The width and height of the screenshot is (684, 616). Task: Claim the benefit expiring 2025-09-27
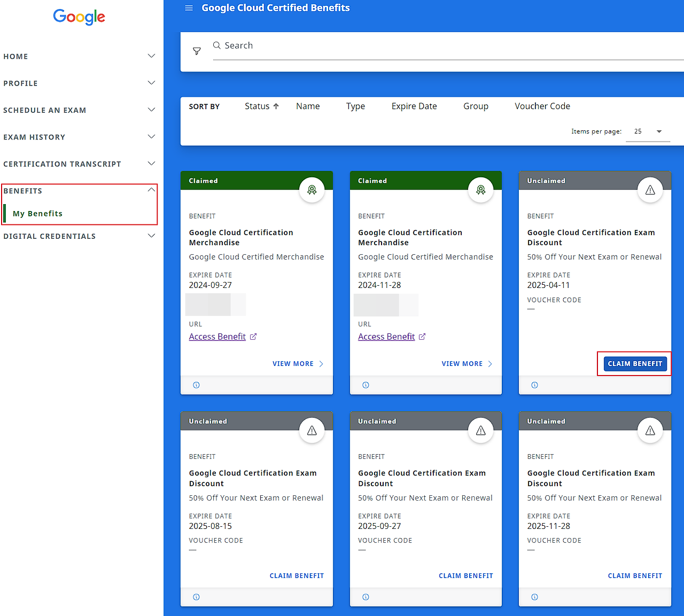point(466,576)
